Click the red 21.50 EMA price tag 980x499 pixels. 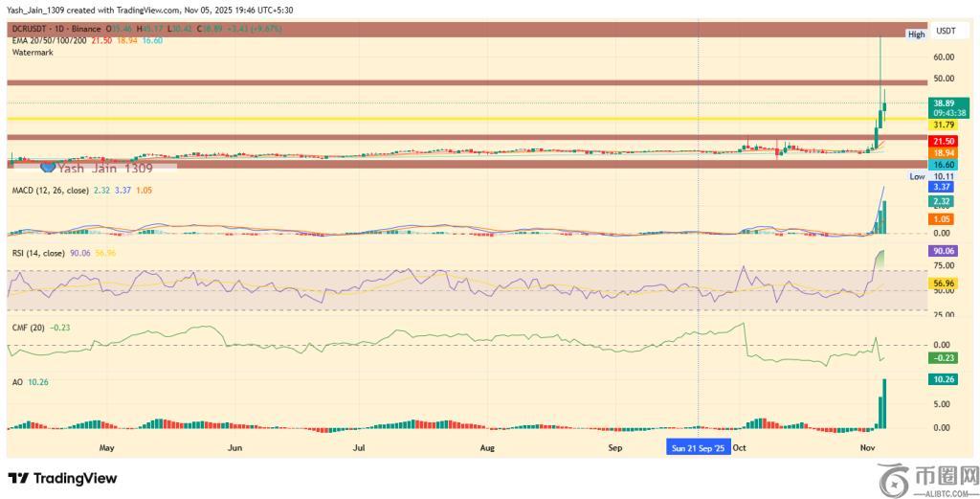coord(945,142)
